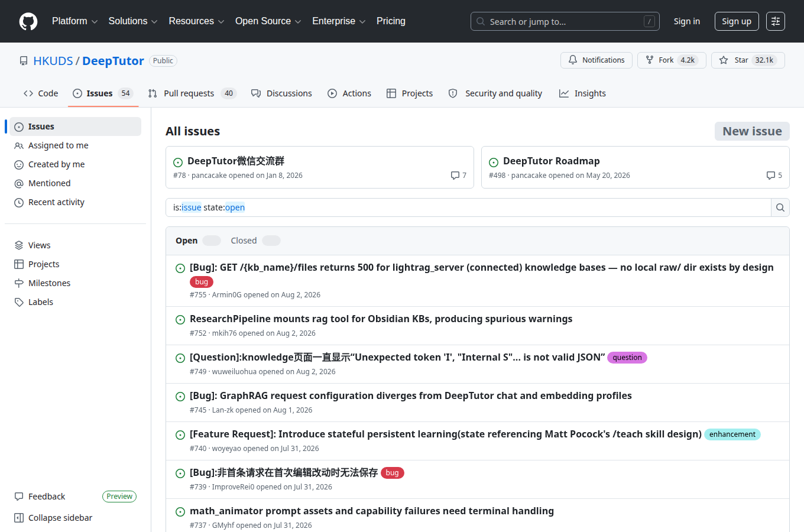Go to the Pull requests tab

coord(192,93)
